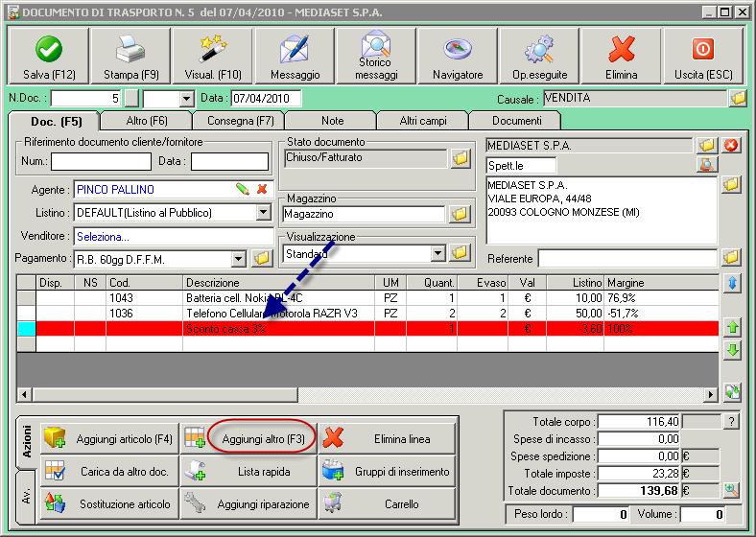Click the Spese di incasso field

[639, 438]
